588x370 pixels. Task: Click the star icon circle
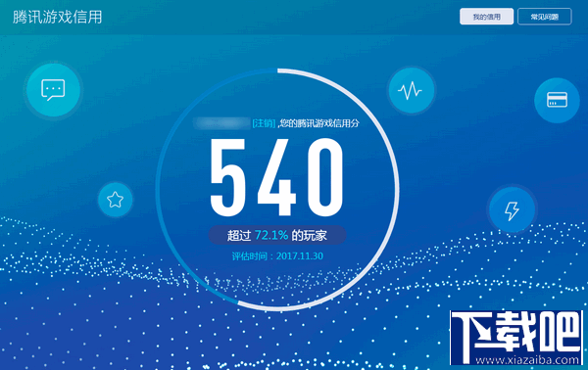[115, 200]
